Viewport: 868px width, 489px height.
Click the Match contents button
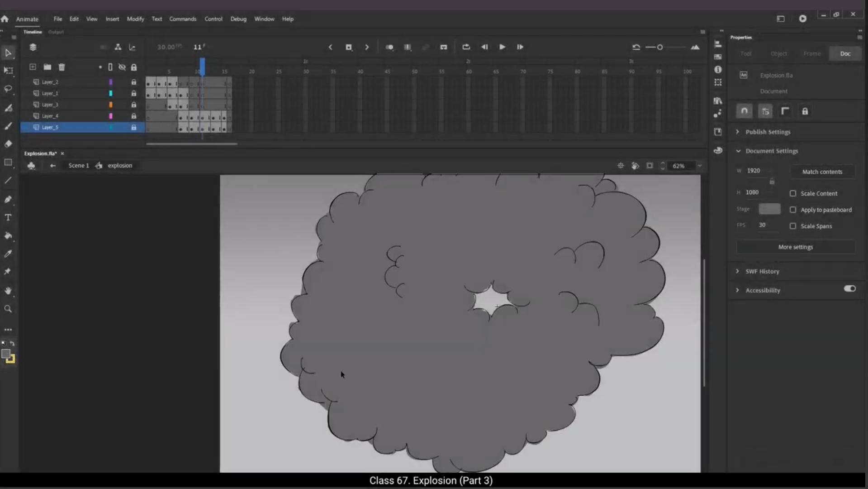pyautogui.click(x=822, y=172)
